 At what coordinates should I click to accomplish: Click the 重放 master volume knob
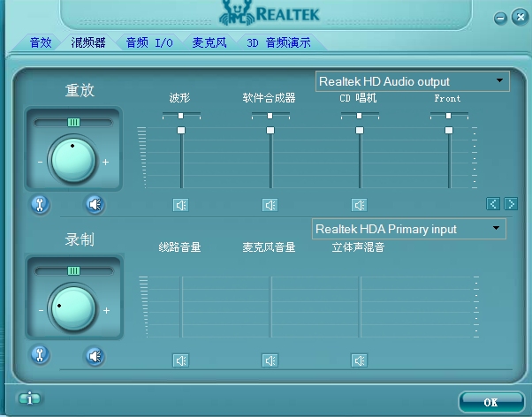(72, 160)
